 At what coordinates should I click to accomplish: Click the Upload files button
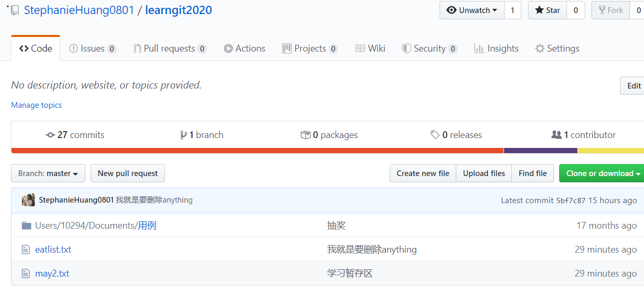[484, 173]
